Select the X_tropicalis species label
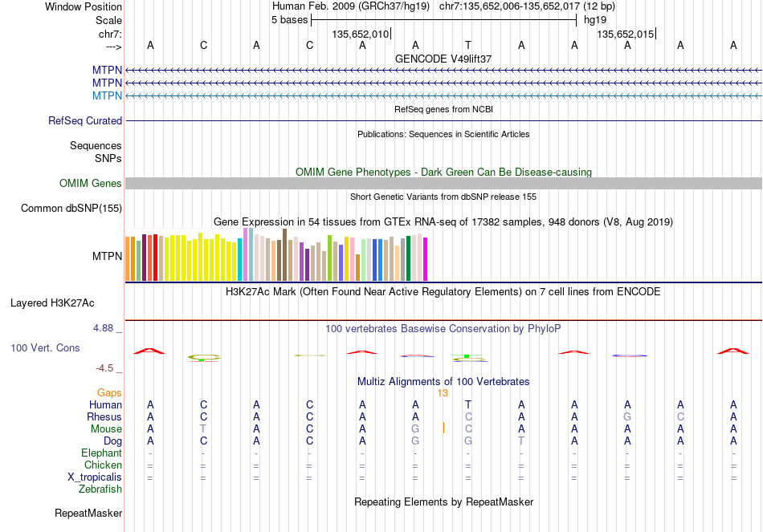 tap(95, 477)
